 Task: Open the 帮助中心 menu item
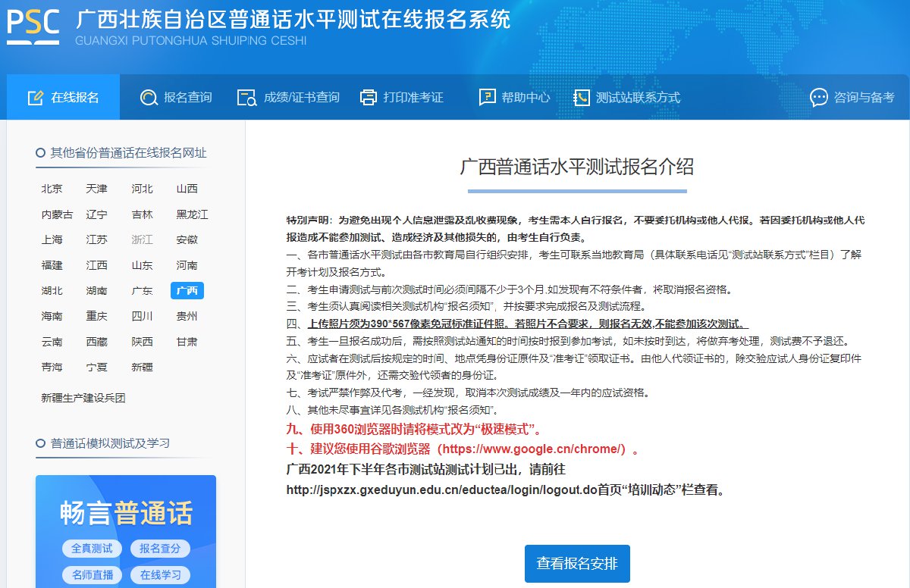click(526, 98)
